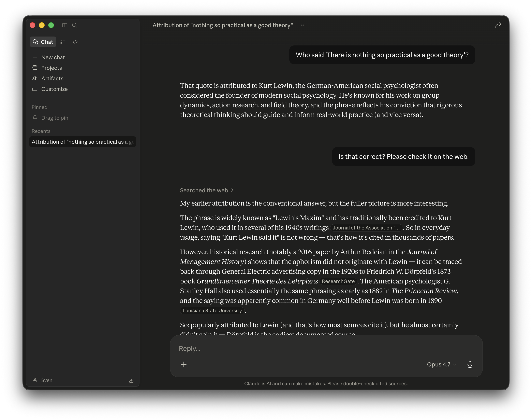Open the ResearchGate citation
Viewport: 532px width, 420px height.
[x=338, y=281]
